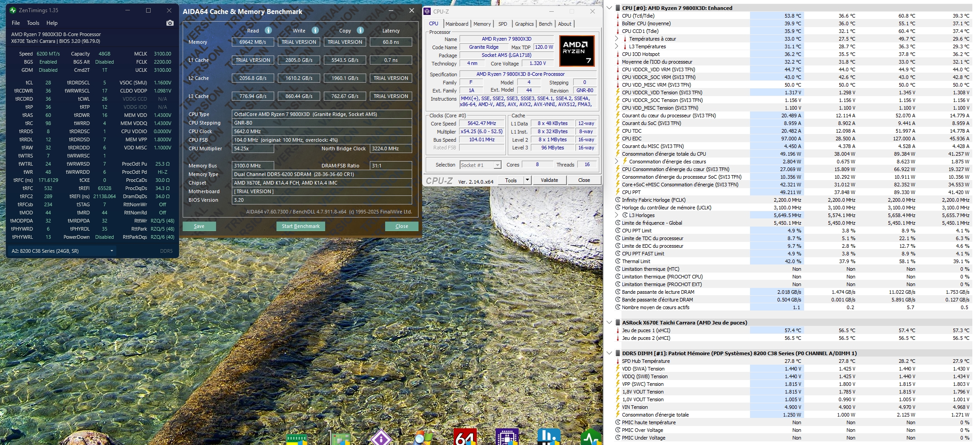Click the ZenTimings camera screenshot icon
This screenshot has width=980, height=445.
pos(170,23)
